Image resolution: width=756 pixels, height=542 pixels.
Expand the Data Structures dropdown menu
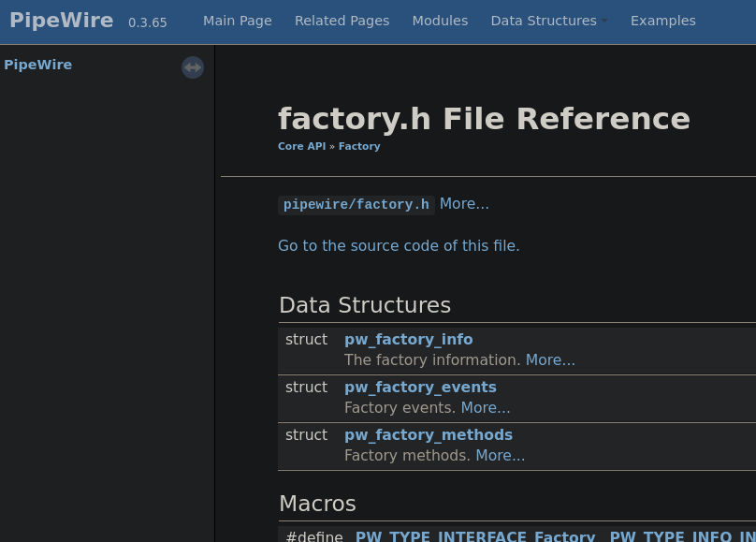(x=548, y=21)
